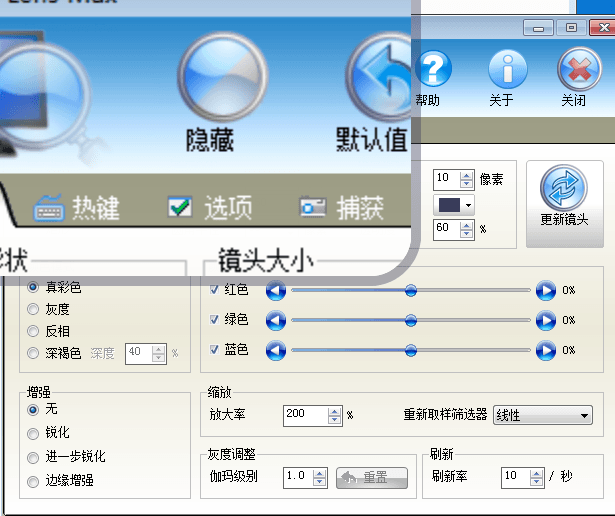Viewport: 615px width, 516px height.
Task: Adjust the 深度 spinner arrows
Action: tap(158, 354)
